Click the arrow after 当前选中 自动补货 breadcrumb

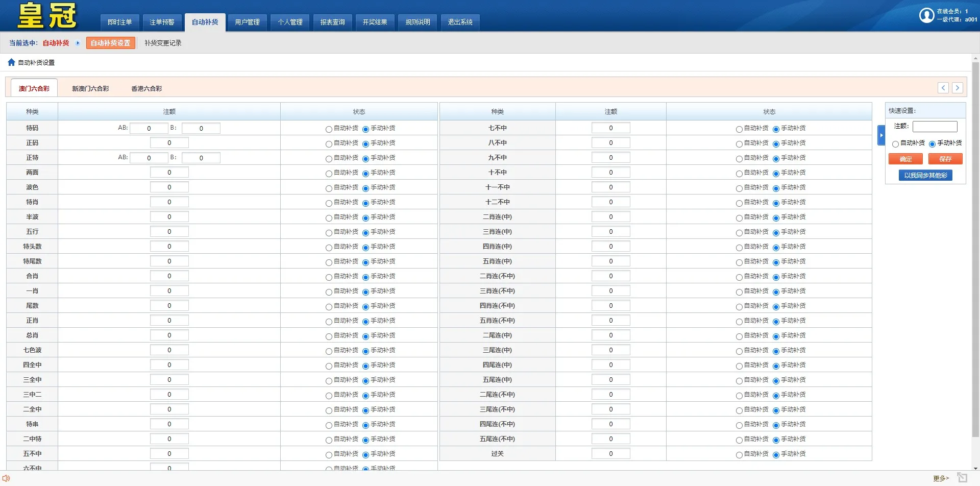[x=78, y=43]
